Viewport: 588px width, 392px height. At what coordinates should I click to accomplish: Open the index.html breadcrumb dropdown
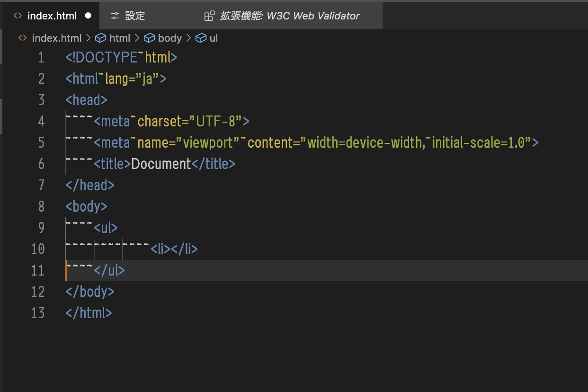[x=56, y=38]
